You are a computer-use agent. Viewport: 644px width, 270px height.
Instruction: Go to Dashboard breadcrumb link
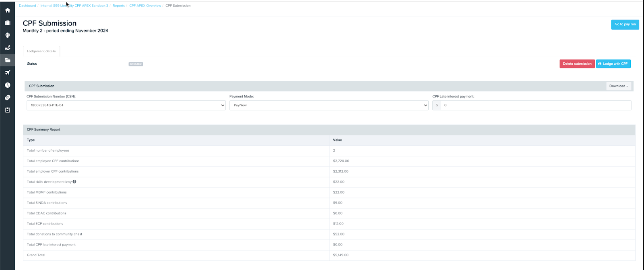tap(27, 6)
